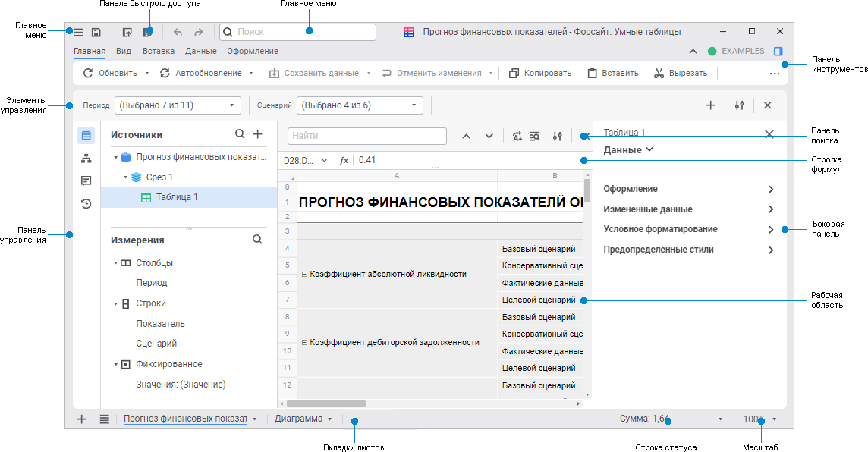Open the Сценарий selection dropdown

click(x=360, y=105)
